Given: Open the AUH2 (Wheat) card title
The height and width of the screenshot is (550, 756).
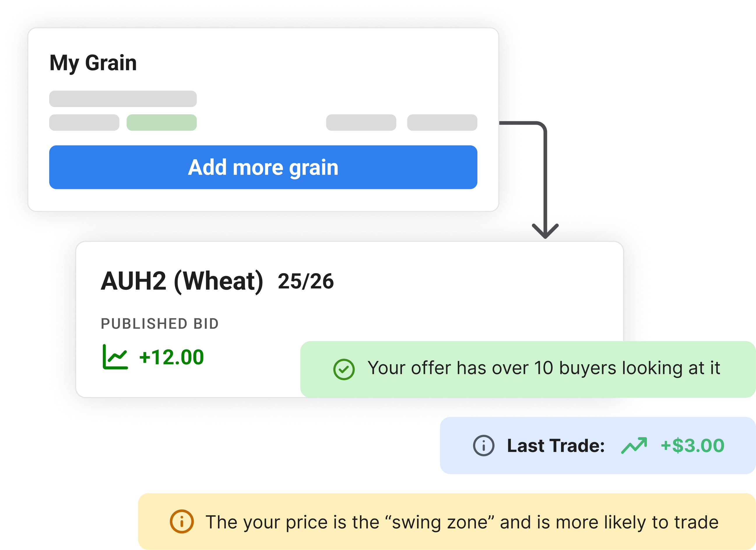Looking at the screenshot, I should pyautogui.click(x=182, y=281).
